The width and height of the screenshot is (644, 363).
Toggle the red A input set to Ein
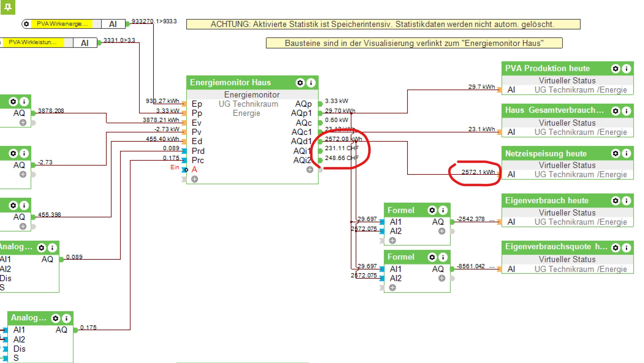coord(194,169)
